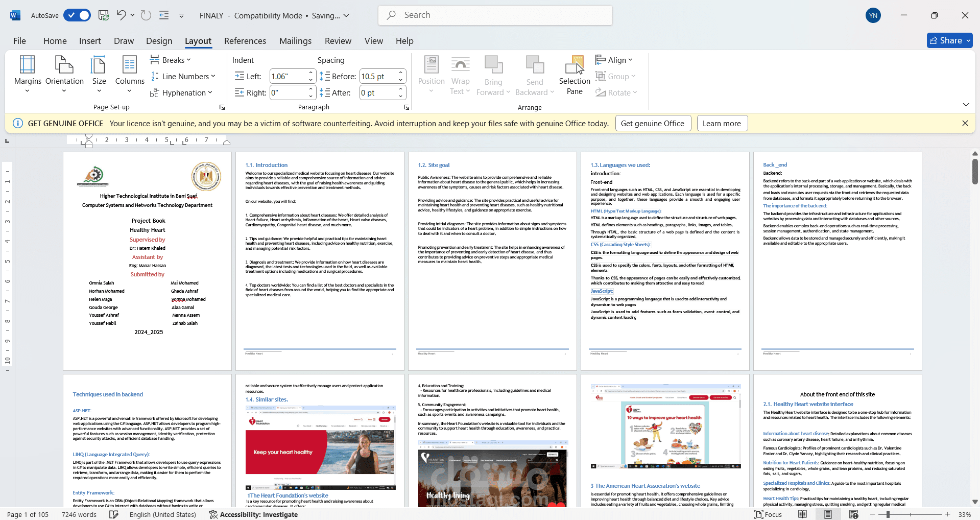The image size is (980, 520).
Task: Switch to the Insert tab
Action: pyautogui.click(x=90, y=41)
